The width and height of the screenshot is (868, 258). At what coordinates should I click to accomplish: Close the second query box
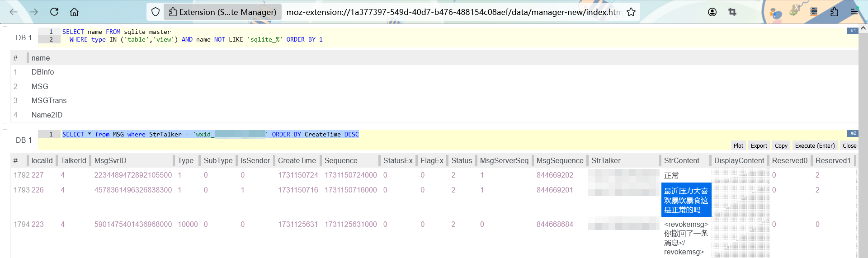[x=849, y=145]
